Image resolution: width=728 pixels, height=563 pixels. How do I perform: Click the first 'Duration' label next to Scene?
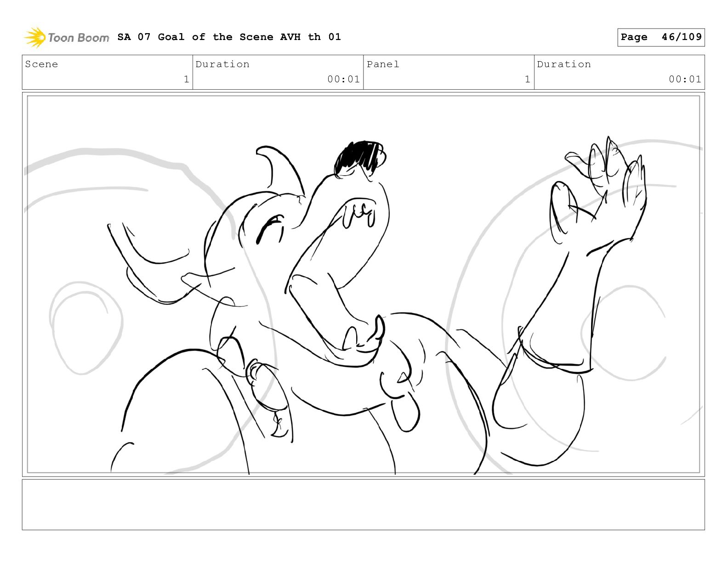(222, 64)
